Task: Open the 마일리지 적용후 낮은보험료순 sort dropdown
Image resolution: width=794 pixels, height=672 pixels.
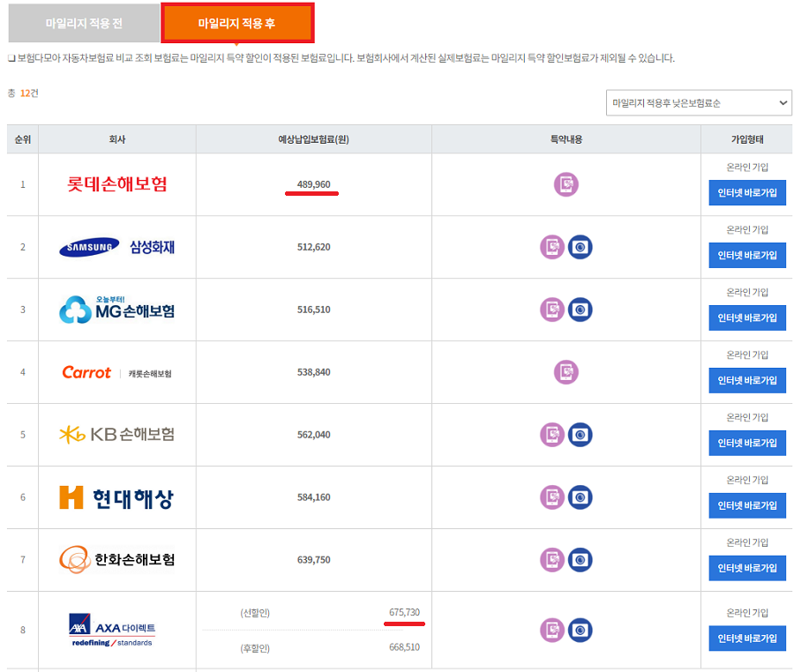Action: [699, 103]
